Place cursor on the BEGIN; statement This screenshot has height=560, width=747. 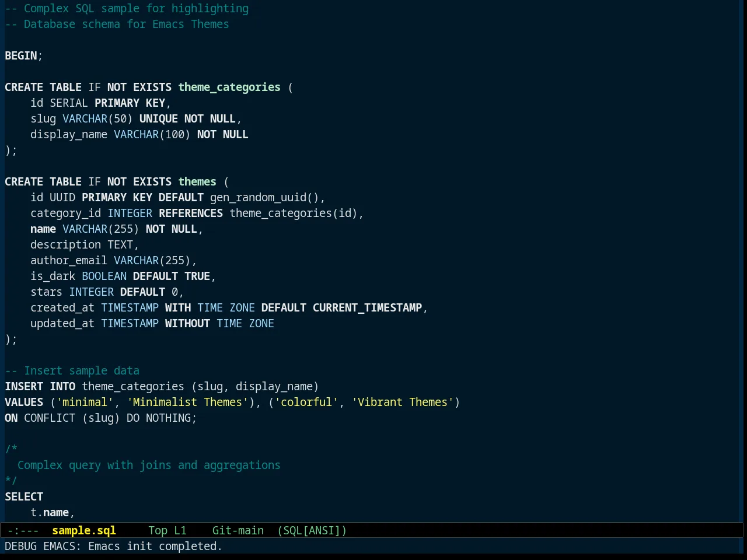[x=24, y=55]
